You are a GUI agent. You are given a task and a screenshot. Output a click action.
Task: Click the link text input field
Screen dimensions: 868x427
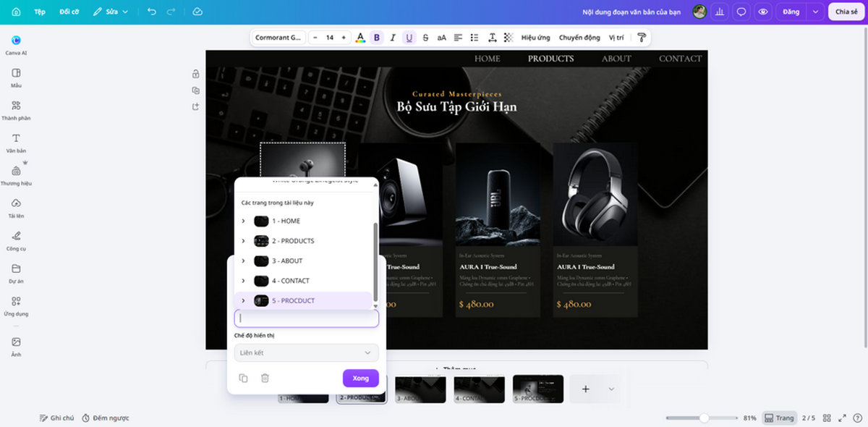pyautogui.click(x=307, y=318)
